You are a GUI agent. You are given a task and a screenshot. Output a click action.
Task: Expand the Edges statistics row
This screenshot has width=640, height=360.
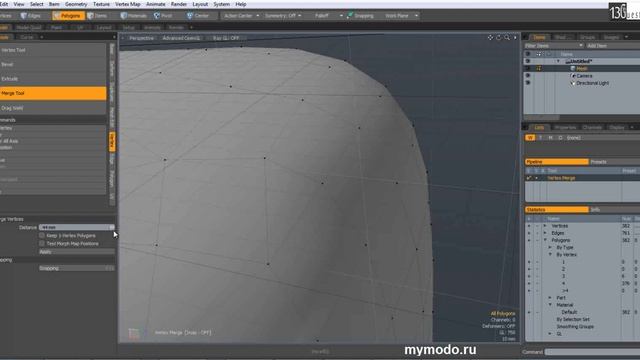pyautogui.click(x=545, y=233)
